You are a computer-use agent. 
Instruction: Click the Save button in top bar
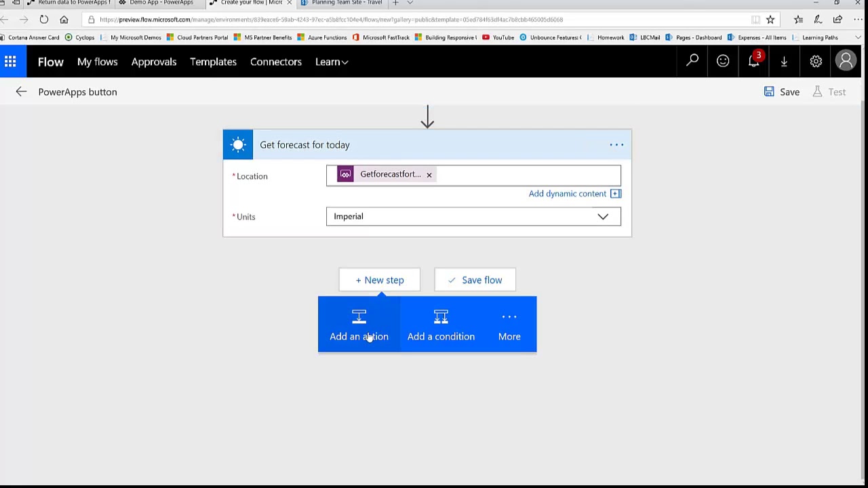coord(782,91)
